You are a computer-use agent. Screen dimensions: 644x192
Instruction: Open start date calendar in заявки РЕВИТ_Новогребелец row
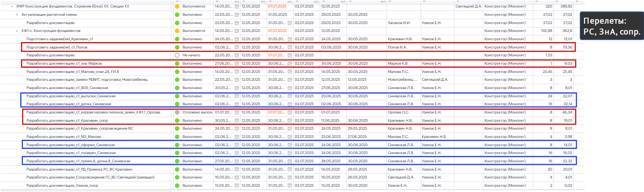(x=237, y=80)
